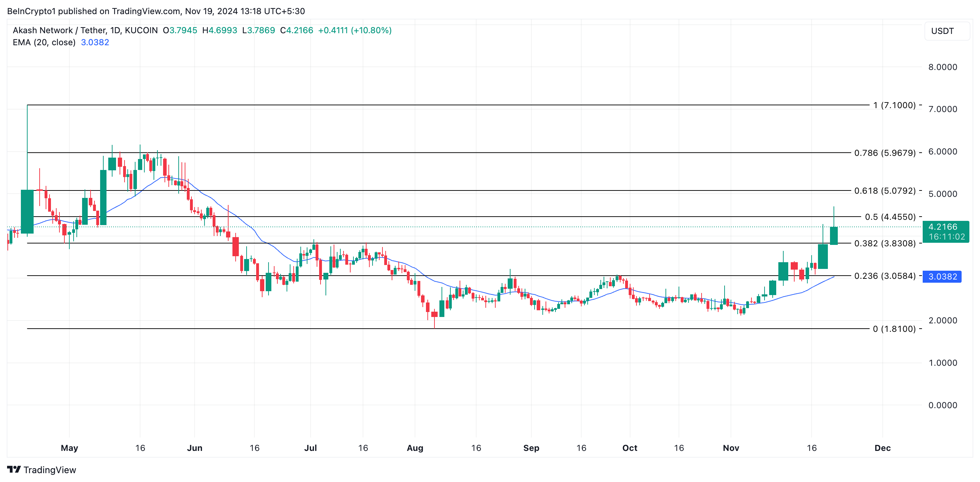
Task: Click the 0.786 (5.9679) Fibonacci label
Action: [x=884, y=153]
